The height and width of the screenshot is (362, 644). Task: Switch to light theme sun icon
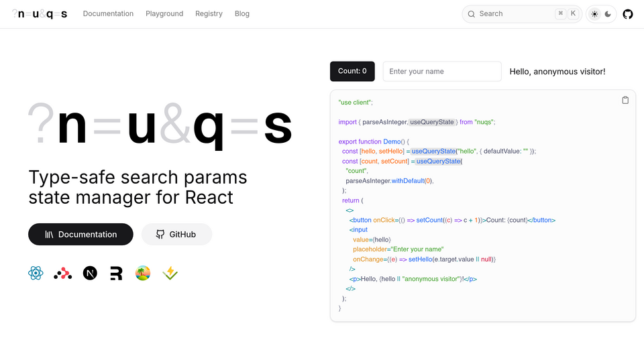pyautogui.click(x=594, y=14)
